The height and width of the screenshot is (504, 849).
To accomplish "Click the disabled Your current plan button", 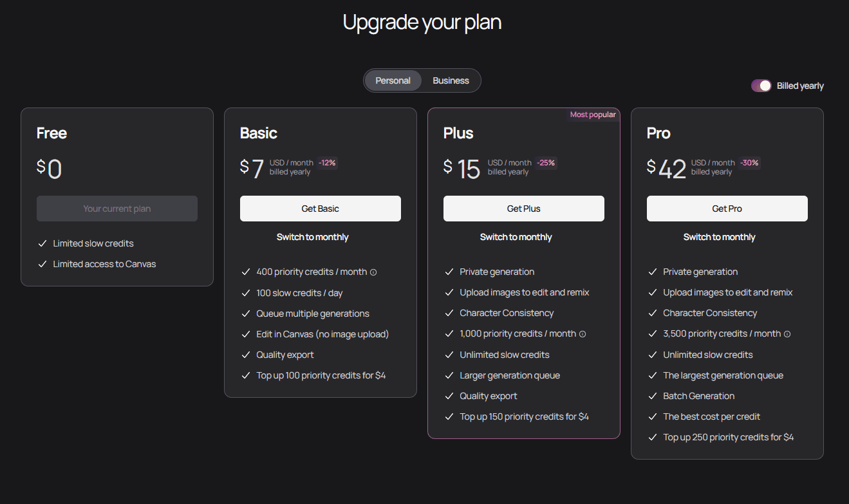I will (117, 209).
